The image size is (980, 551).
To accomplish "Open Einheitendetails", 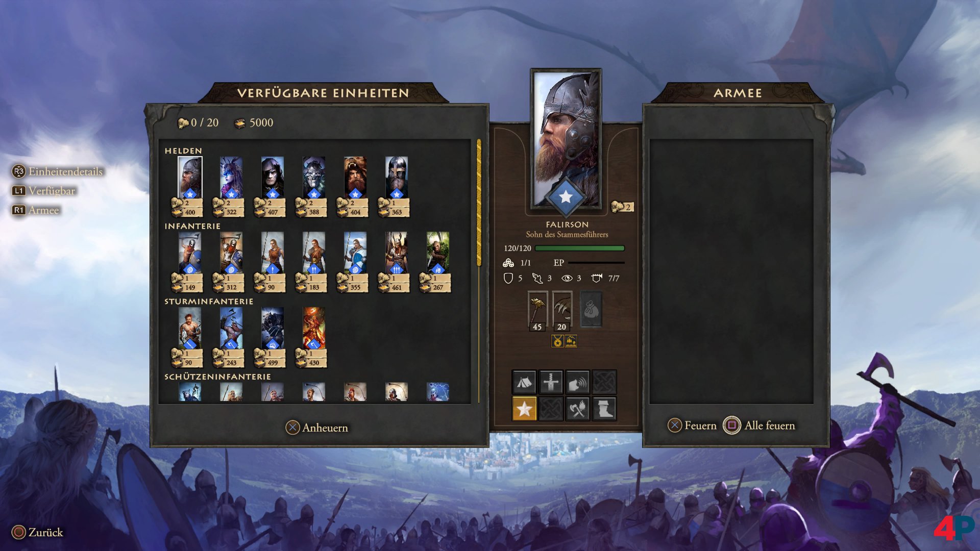I will coord(57,171).
